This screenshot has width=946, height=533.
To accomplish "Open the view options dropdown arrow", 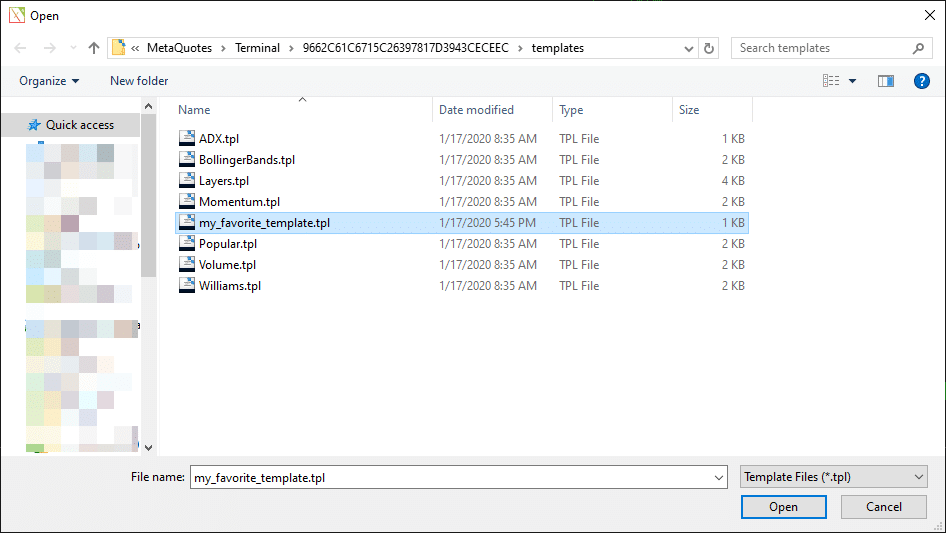I will coord(853,81).
